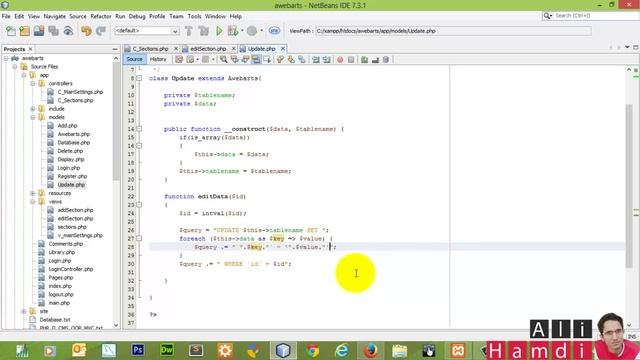Click the Build Project hammer icon
The height and width of the screenshot is (360, 640).
click(189, 31)
